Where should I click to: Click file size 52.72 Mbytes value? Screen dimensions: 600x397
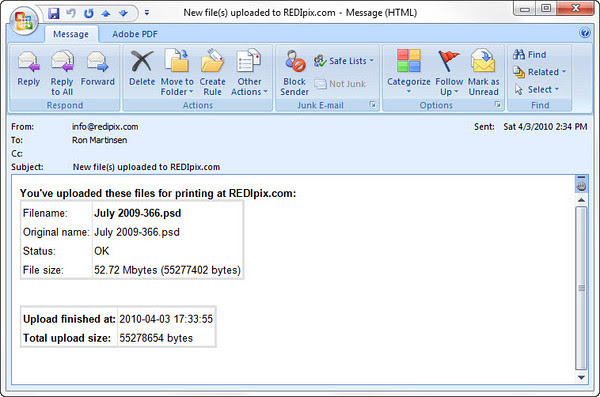[x=167, y=270]
